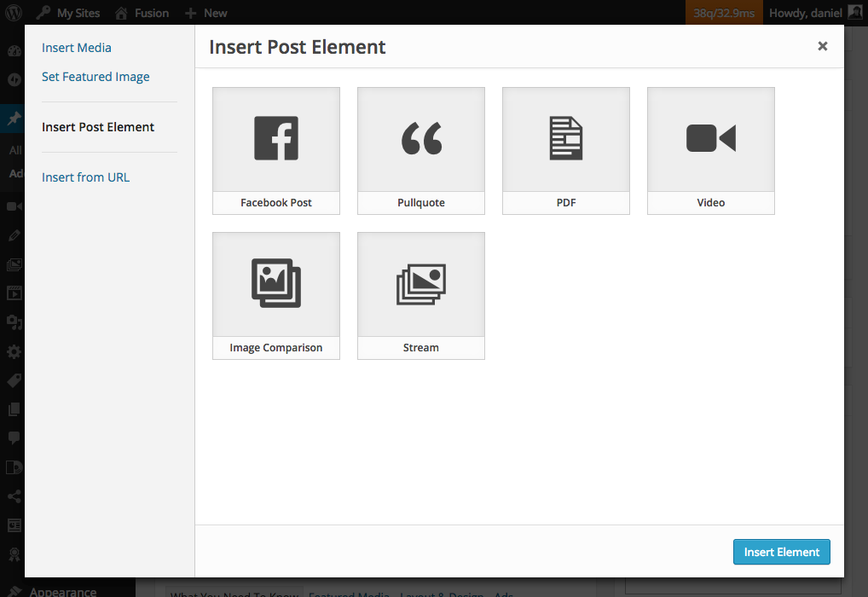Click the Insert Media link
Screen dimensions: 868x597
[x=76, y=48]
